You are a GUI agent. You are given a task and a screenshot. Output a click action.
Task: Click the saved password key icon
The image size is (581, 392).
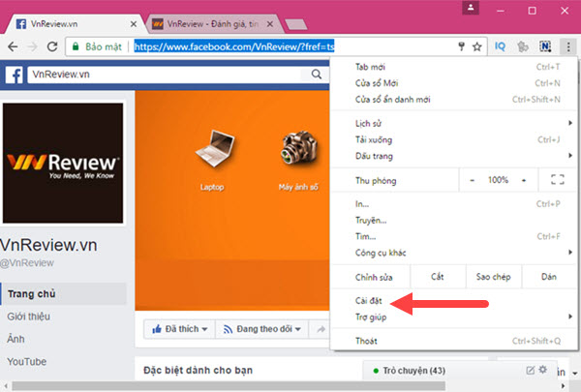(x=461, y=46)
